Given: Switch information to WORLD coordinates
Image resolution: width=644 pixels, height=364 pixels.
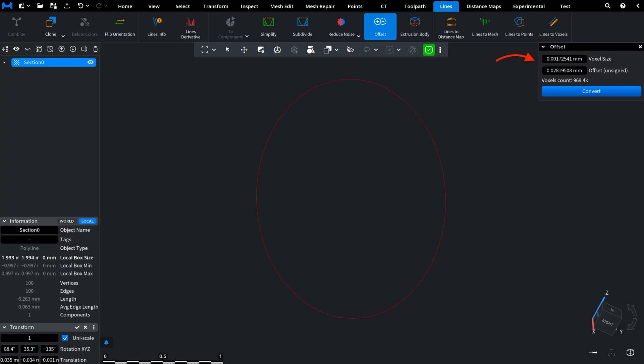Looking at the screenshot, I should coord(66,221).
